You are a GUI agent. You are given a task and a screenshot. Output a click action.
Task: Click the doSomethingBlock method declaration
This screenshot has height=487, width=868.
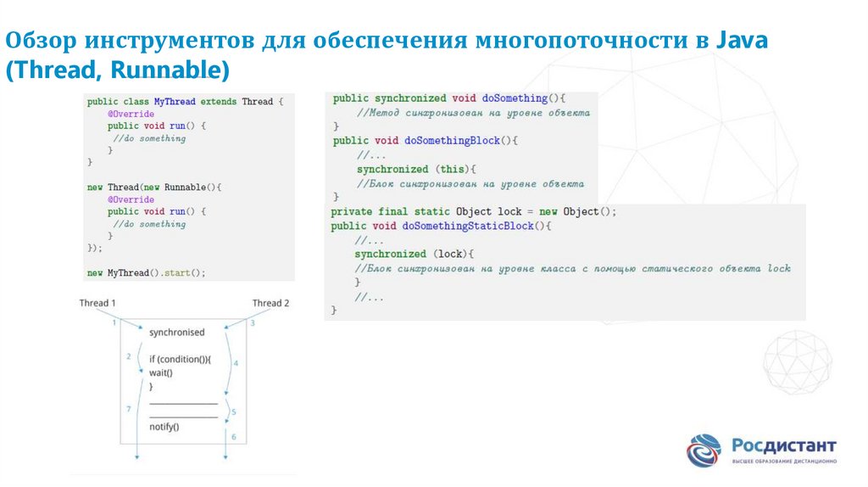click(x=425, y=141)
